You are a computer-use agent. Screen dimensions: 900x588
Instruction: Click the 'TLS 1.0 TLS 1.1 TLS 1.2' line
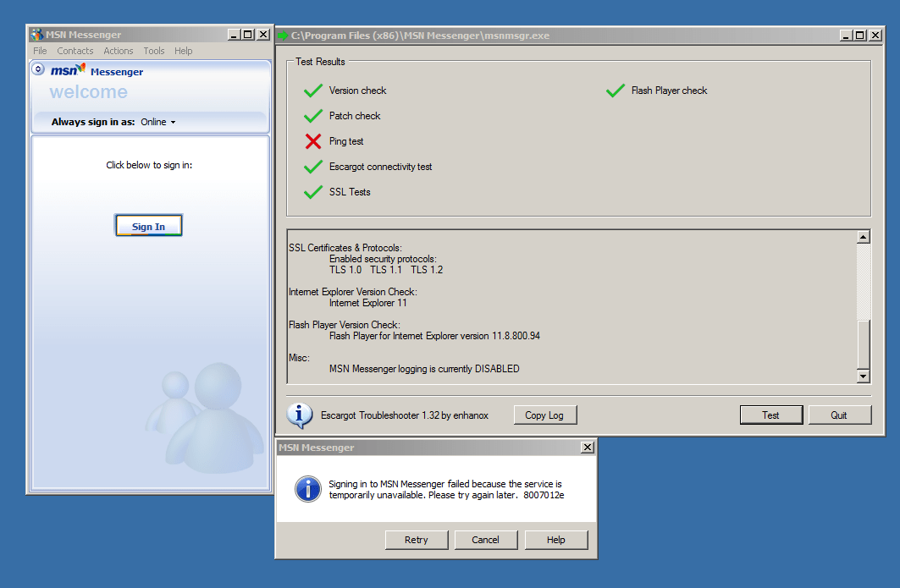[x=386, y=270]
